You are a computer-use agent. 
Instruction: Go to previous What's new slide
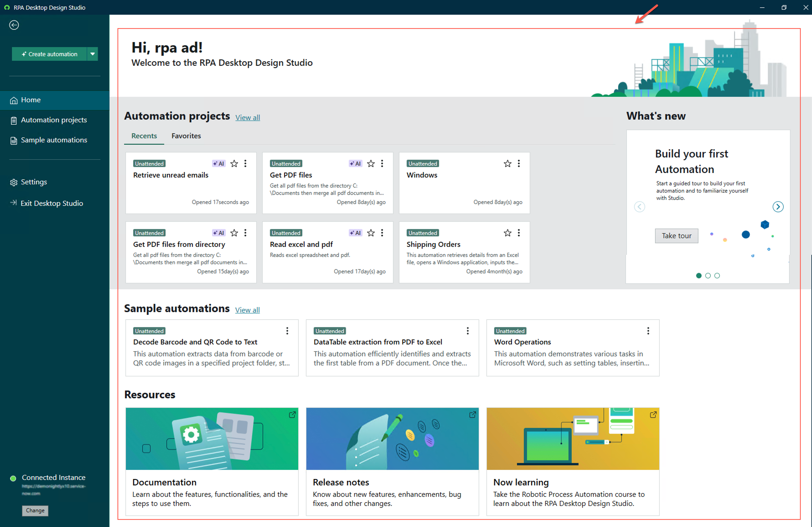[640, 207]
